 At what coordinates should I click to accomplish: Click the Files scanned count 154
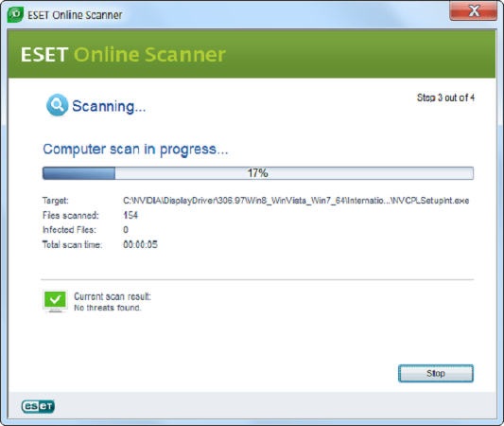pos(130,215)
